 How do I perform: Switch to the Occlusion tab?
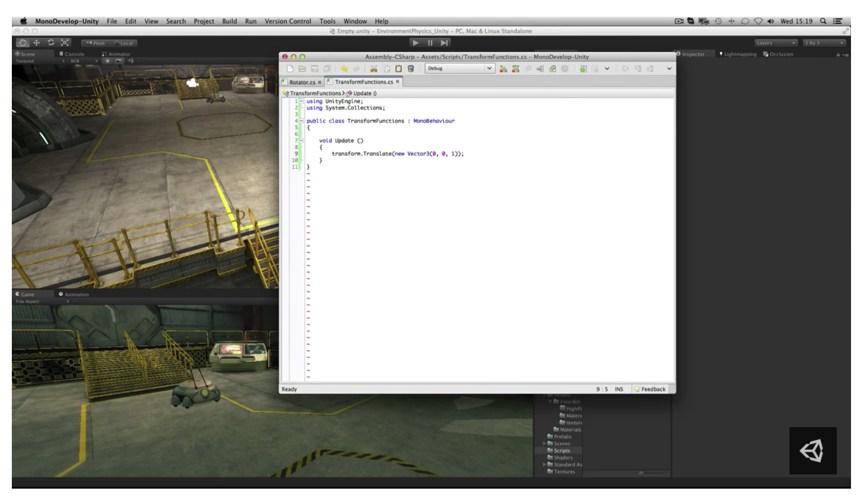pyautogui.click(x=778, y=54)
